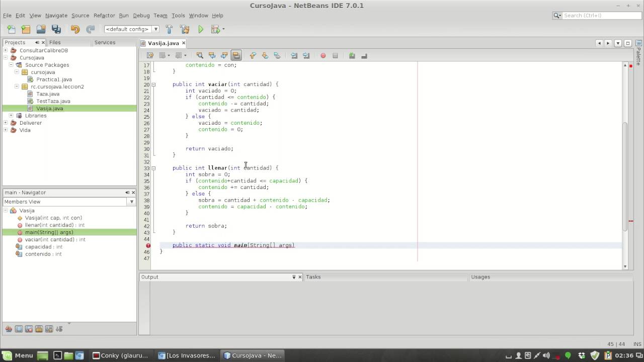Open the Debug Main Project dropdown arrow

tap(223, 29)
